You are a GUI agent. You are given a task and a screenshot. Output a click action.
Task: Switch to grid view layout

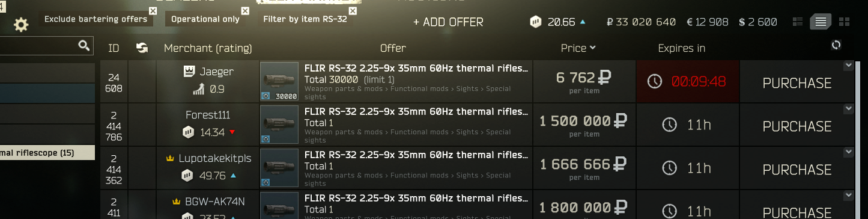(x=844, y=22)
